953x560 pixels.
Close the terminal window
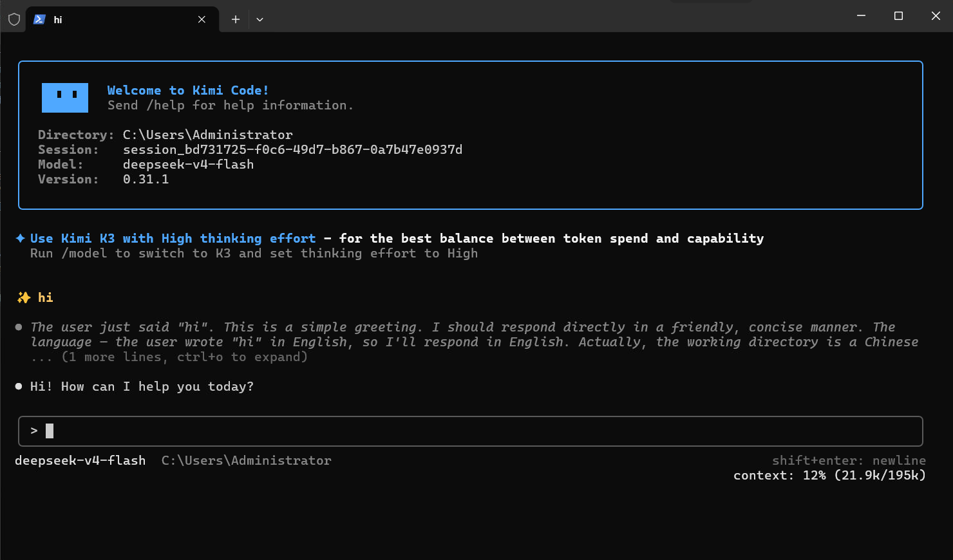pyautogui.click(x=936, y=15)
